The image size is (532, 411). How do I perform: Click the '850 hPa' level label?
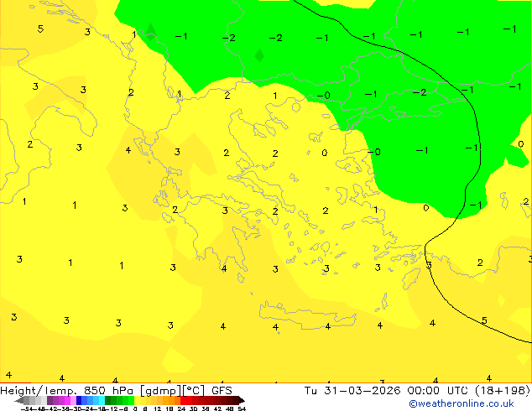click(x=108, y=391)
